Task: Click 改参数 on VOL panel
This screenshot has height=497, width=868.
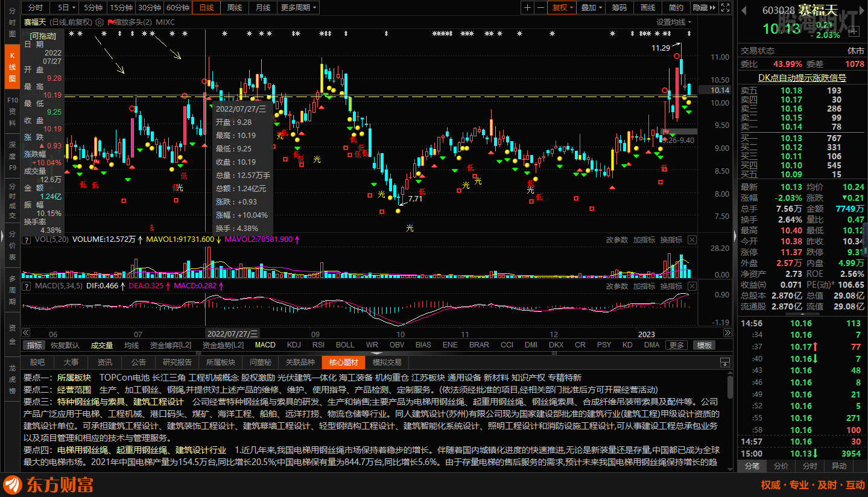Action: point(616,239)
